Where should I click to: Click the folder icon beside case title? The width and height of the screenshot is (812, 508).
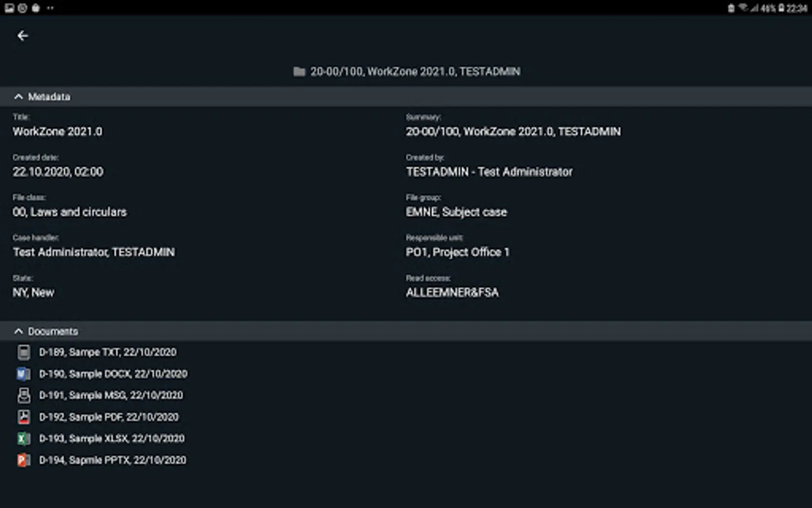pos(299,72)
